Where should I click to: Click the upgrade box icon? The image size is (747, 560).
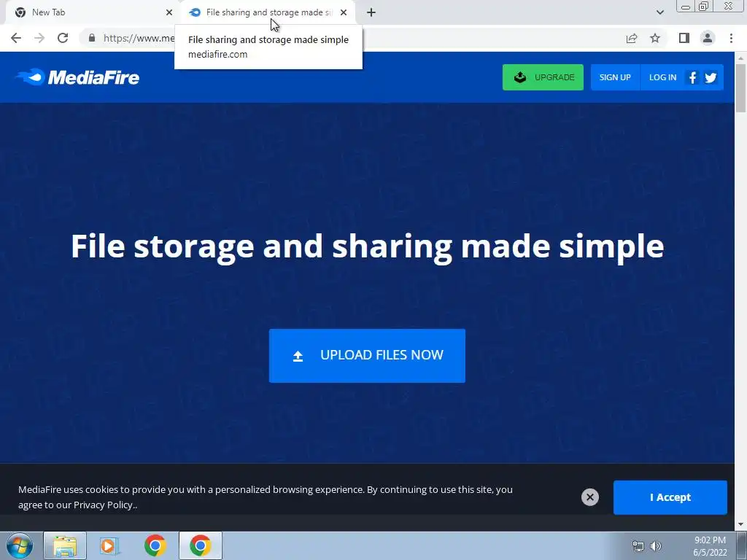click(520, 77)
